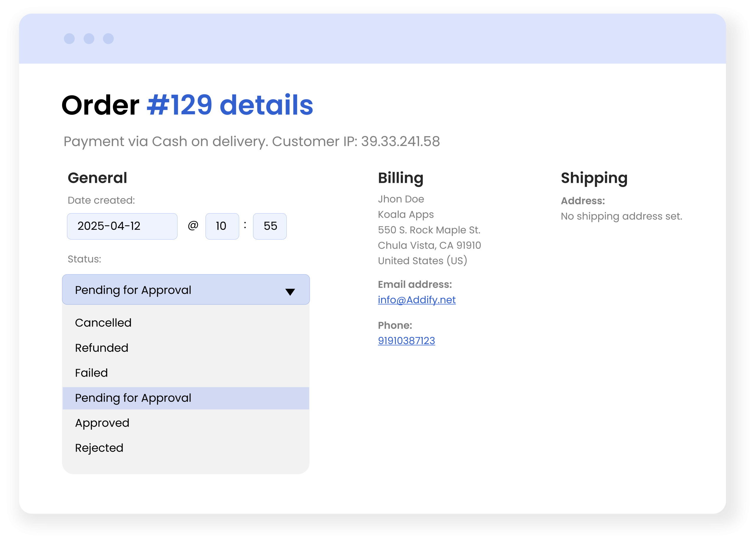Set order status to Approved
The height and width of the screenshot is (542, 756).
(x=102, y=423)
